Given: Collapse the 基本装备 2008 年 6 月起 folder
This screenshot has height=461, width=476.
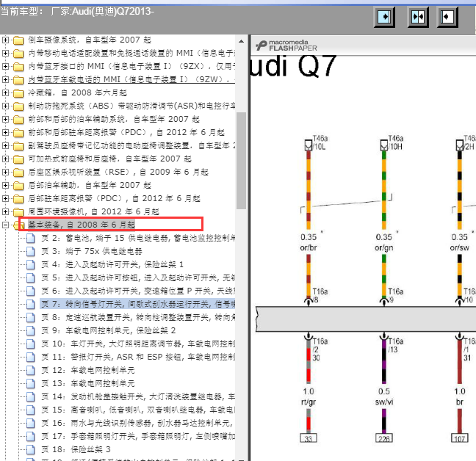Looking at the screenshot, I should (x=5, y=225).
